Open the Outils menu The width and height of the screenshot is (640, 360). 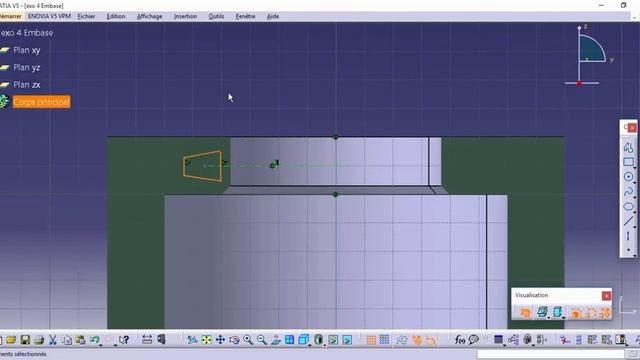tap(216, 16)
